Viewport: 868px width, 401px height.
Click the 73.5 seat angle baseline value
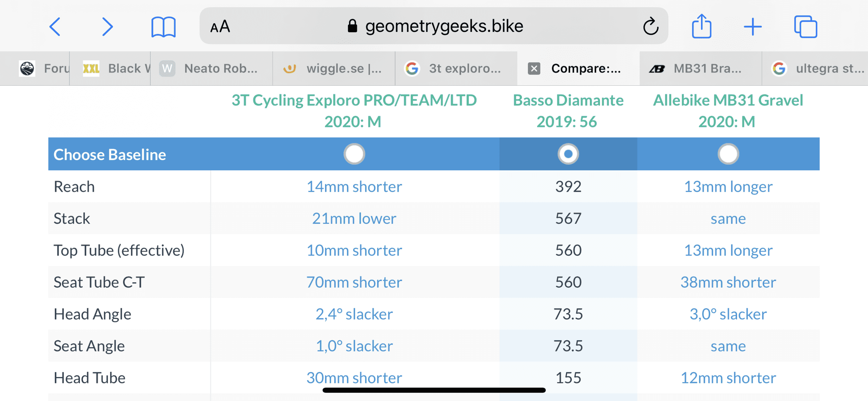pyautogui.click(x=568, y=346)
